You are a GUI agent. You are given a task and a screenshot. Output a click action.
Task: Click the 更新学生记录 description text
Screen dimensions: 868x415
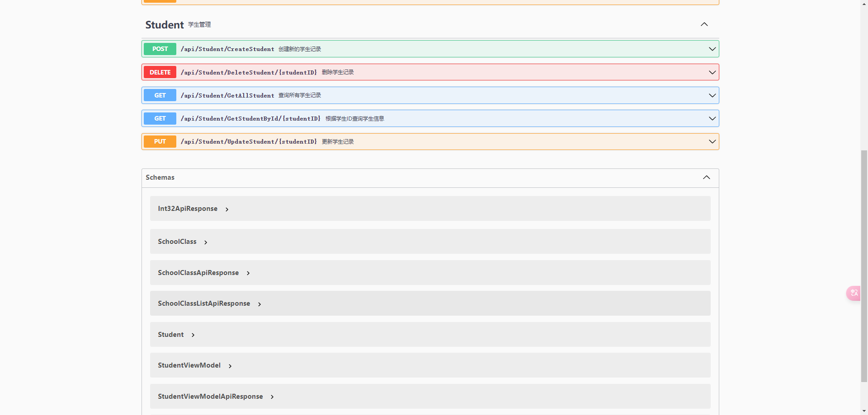(338, 142)
